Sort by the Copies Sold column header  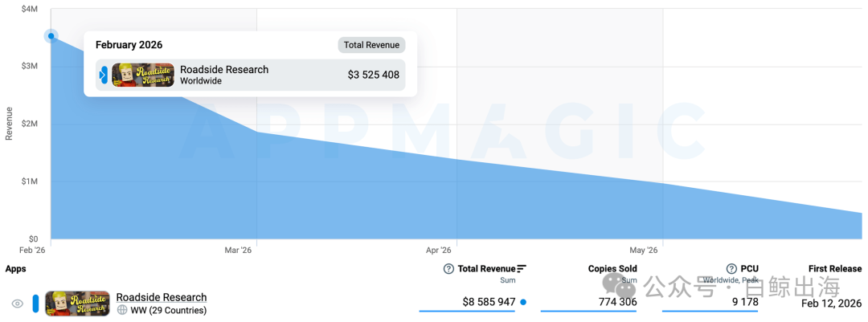click(612, 269)
